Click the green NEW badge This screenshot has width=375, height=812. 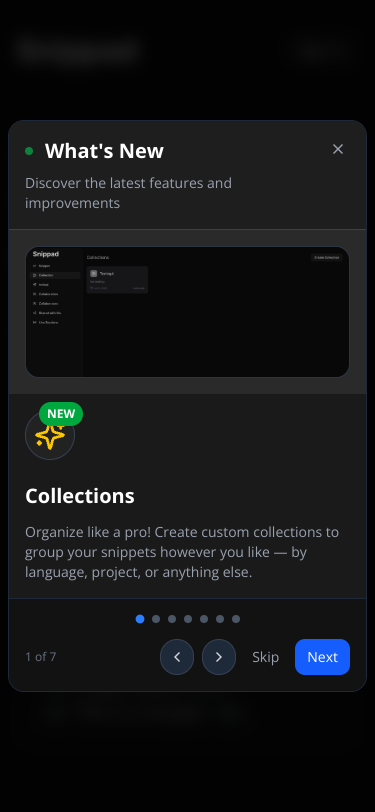click(x=61, y=414)
